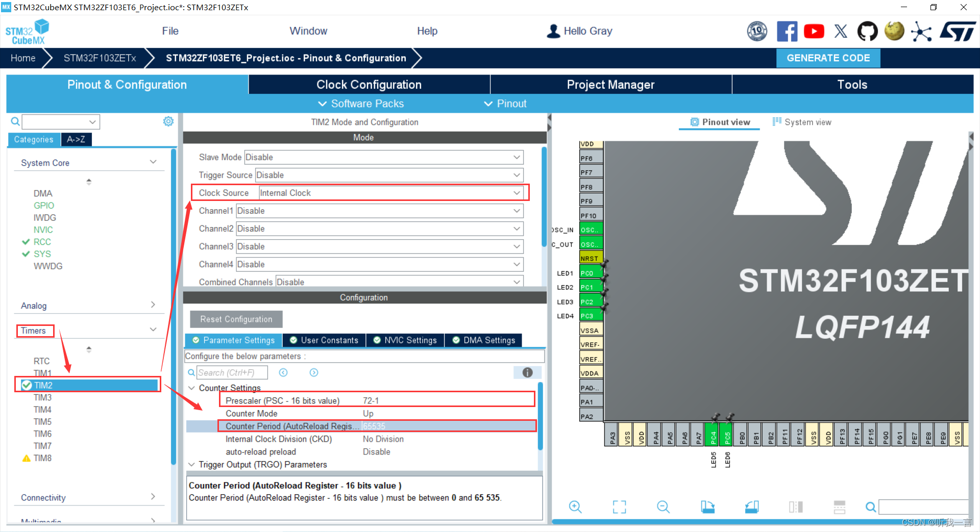This screenshot has height=532, width=980.
Task: Show the parameter info icon
Action: (527, 373)
